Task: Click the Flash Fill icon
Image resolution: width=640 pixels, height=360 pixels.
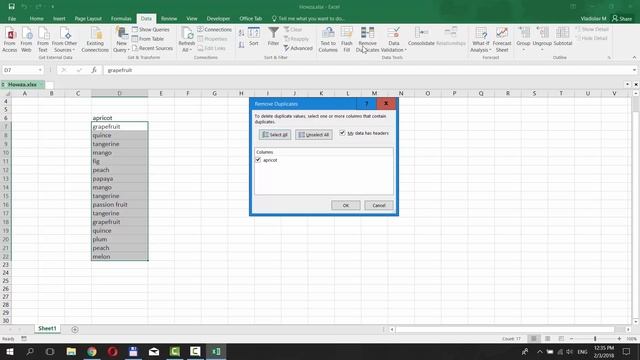Action: [x=347, y=39]
